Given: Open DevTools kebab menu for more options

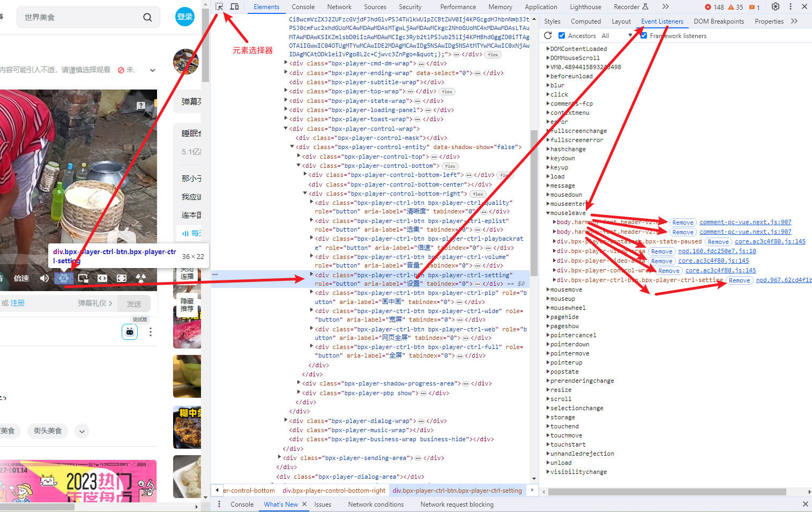Looking at the screenshot, I should (790, 6).
